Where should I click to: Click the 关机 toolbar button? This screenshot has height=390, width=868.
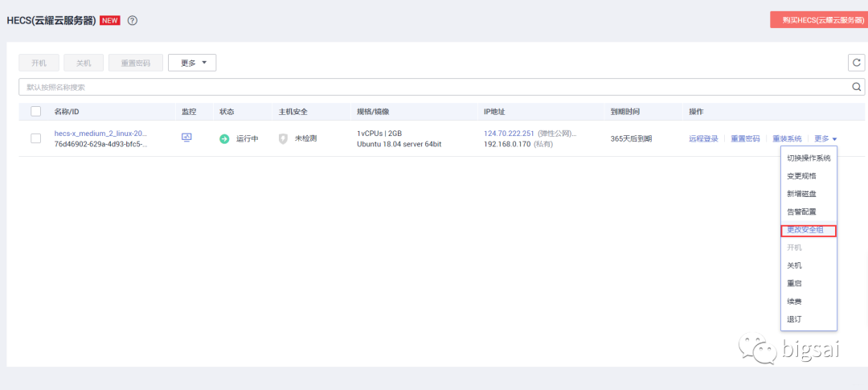(x=84, y=63)
